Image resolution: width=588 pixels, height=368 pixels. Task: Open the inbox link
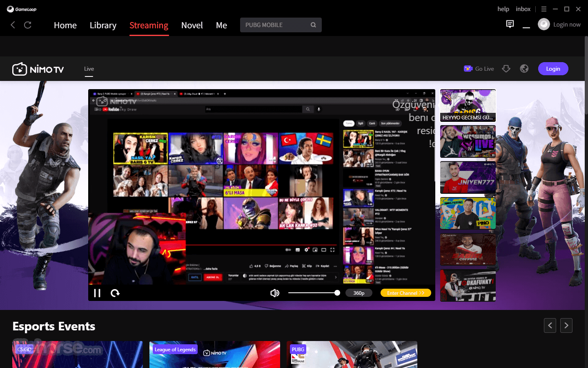point(523,9)
